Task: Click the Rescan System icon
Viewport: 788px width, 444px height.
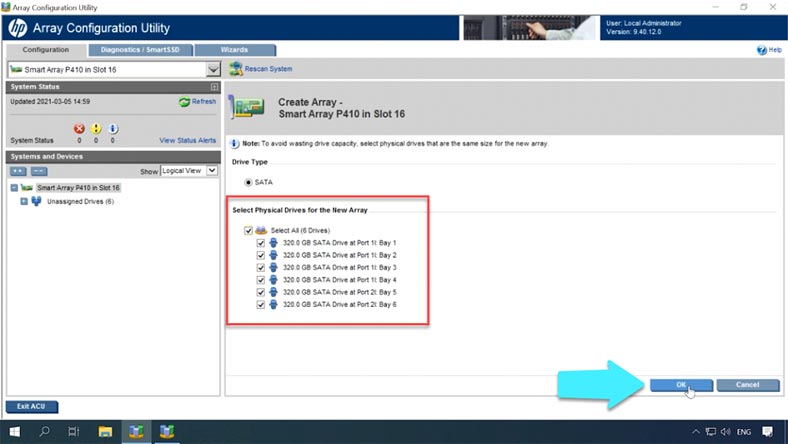Action: pyautogui.click(x=236, y=69)
